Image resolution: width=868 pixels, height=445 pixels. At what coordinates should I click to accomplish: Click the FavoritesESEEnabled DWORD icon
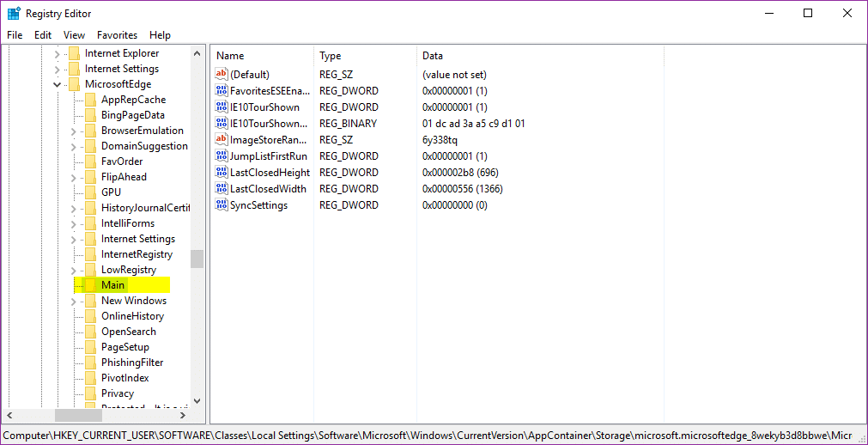pyautogui.click(x=221, y=90)
